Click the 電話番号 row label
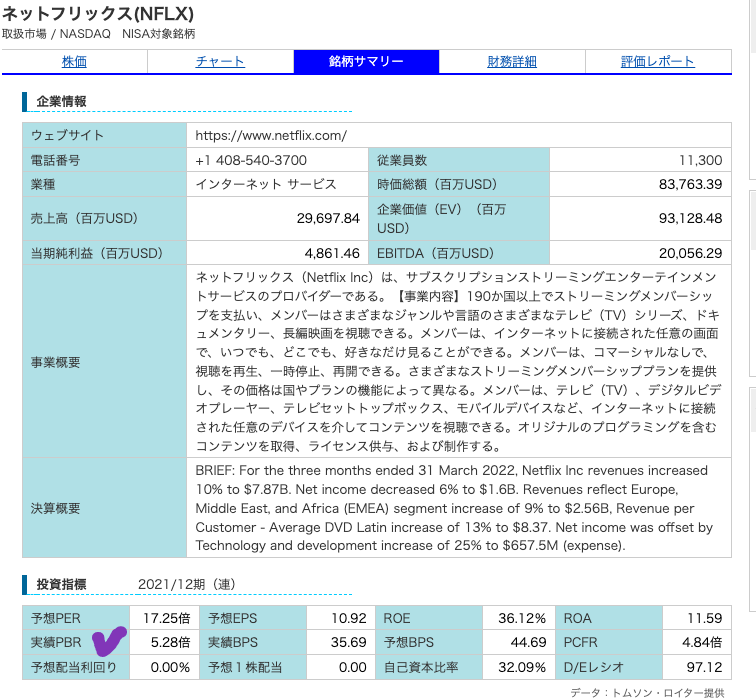The height and width of the screenshot is (700, 756). (55, 160)
